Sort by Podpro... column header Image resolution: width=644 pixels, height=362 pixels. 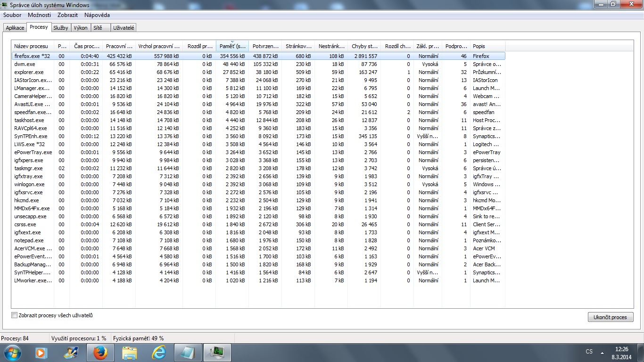point(456,46)
